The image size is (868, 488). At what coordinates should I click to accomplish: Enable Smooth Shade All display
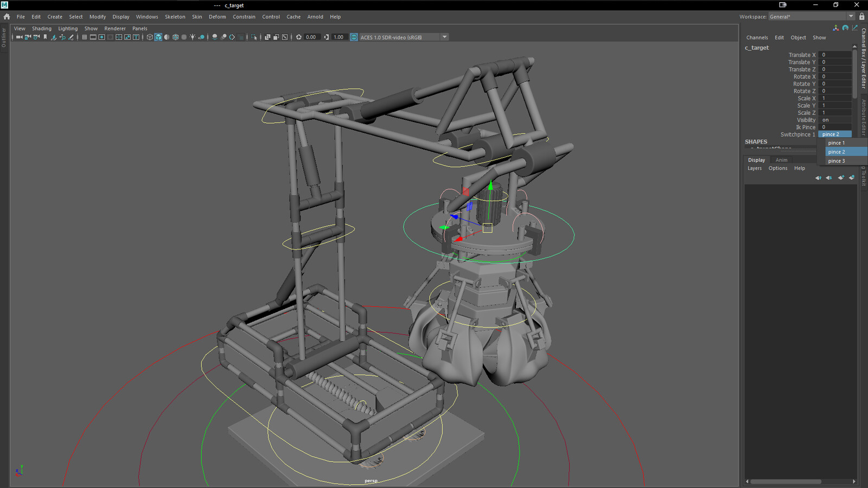(158, 37)
